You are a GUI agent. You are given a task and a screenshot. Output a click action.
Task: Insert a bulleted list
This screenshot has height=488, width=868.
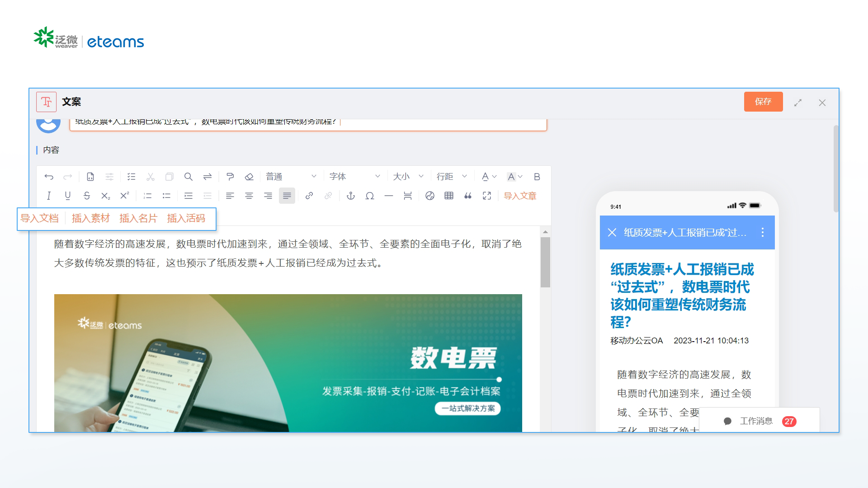[166, 196]
